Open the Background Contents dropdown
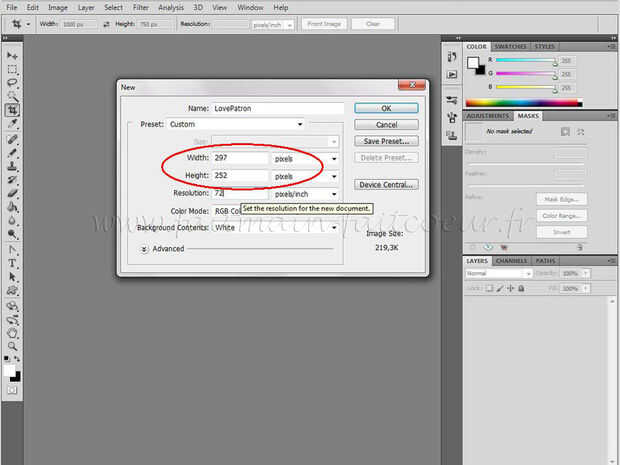The width and height of the screenshot is (620, 465). point(275,227)
